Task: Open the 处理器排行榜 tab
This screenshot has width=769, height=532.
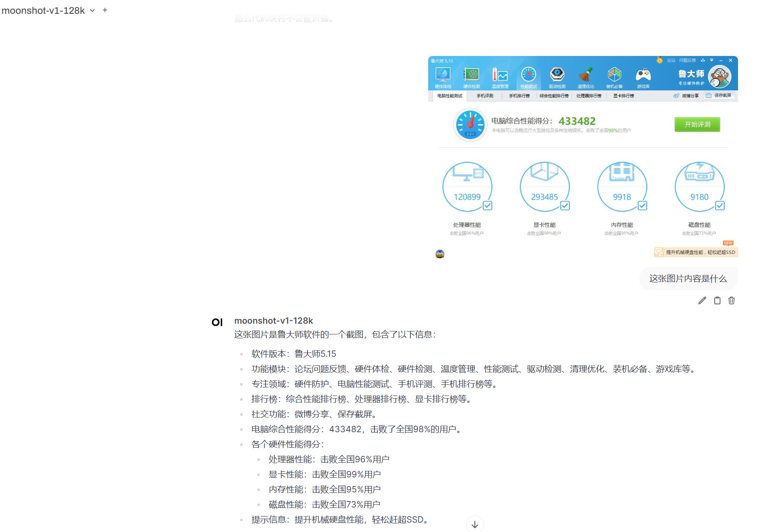Action: click(x=589, y=96)
